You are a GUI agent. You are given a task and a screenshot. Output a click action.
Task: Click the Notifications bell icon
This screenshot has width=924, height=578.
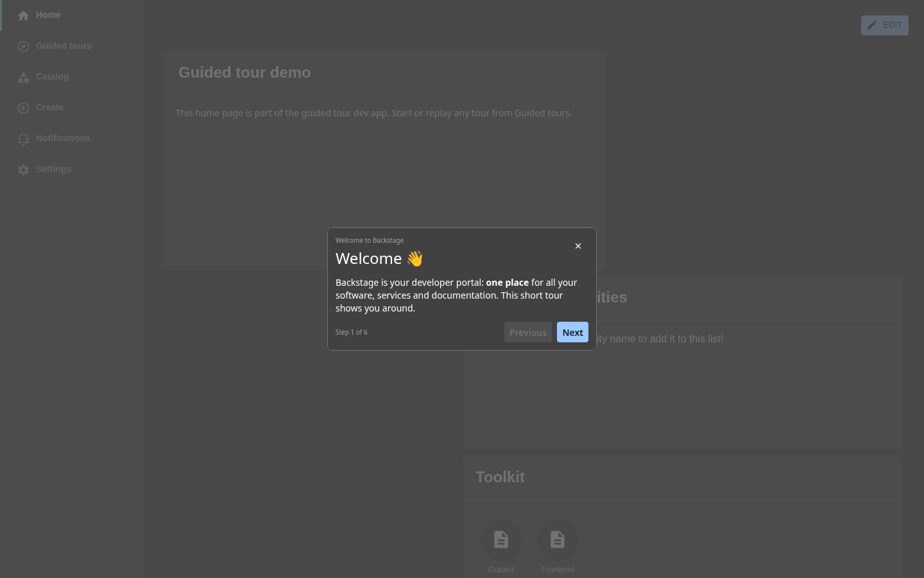[x=24, y=139]
